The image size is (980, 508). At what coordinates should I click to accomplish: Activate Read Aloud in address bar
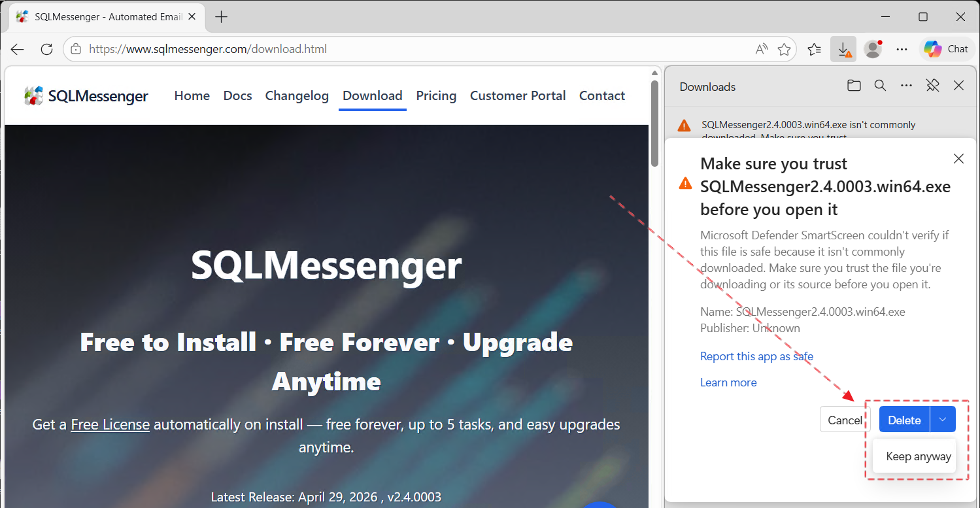(762, 49)
